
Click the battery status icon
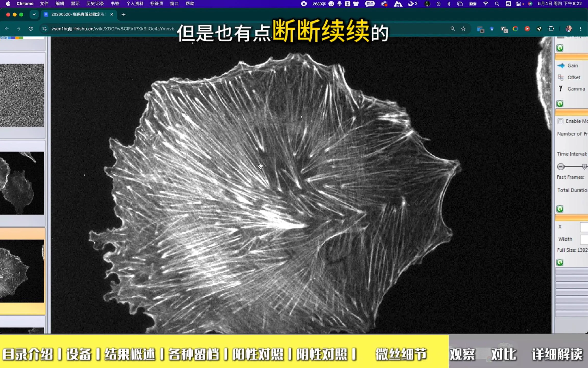(473, 4)
